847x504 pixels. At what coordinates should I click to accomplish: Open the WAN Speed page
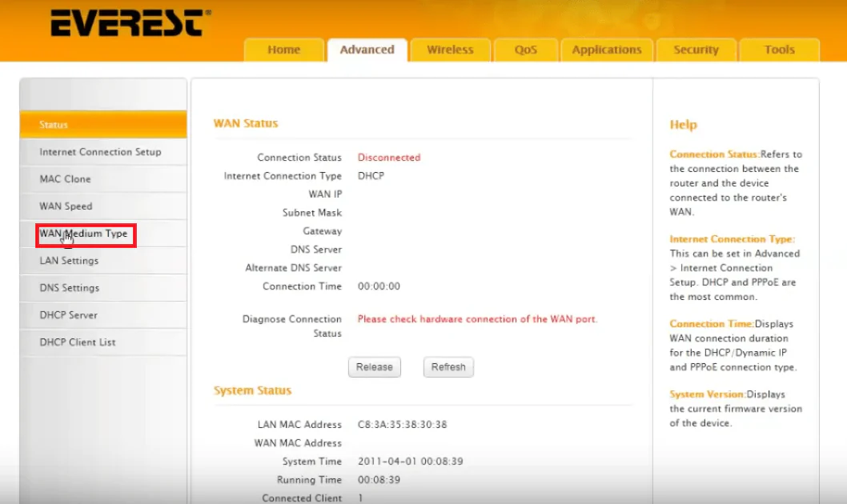(66, 206)
